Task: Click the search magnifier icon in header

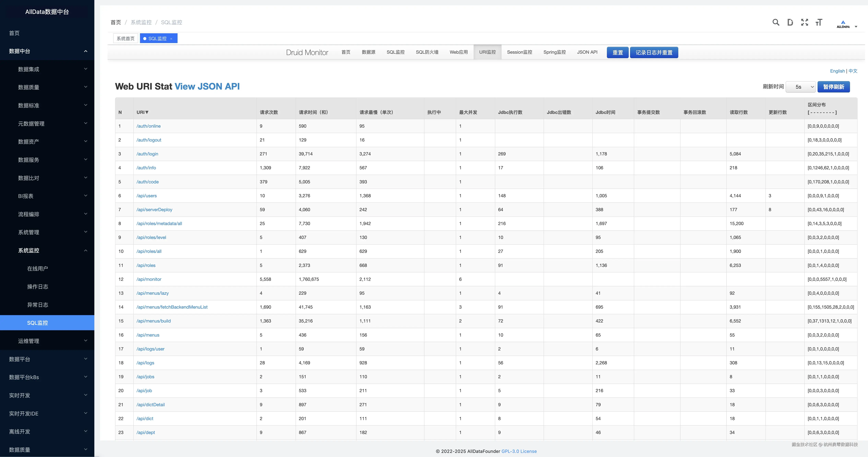Action: pyautogui.click(x=776, y=22)
